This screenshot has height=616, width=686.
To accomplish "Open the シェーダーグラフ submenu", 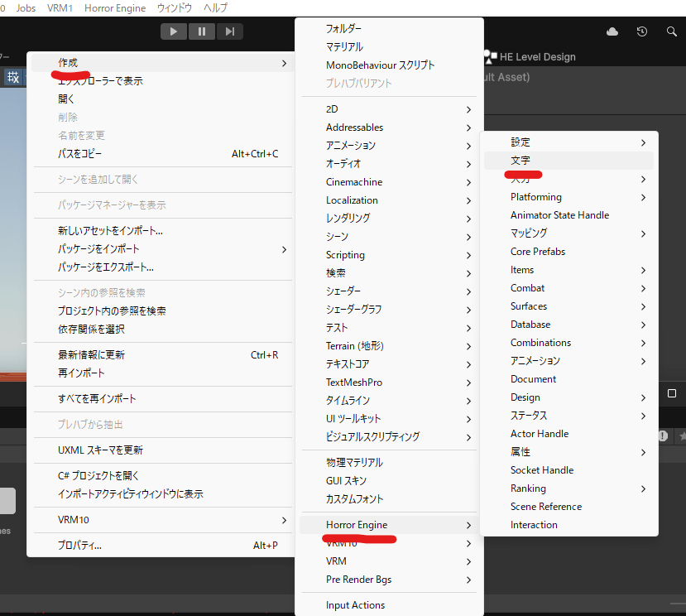I will click(390, 310).
